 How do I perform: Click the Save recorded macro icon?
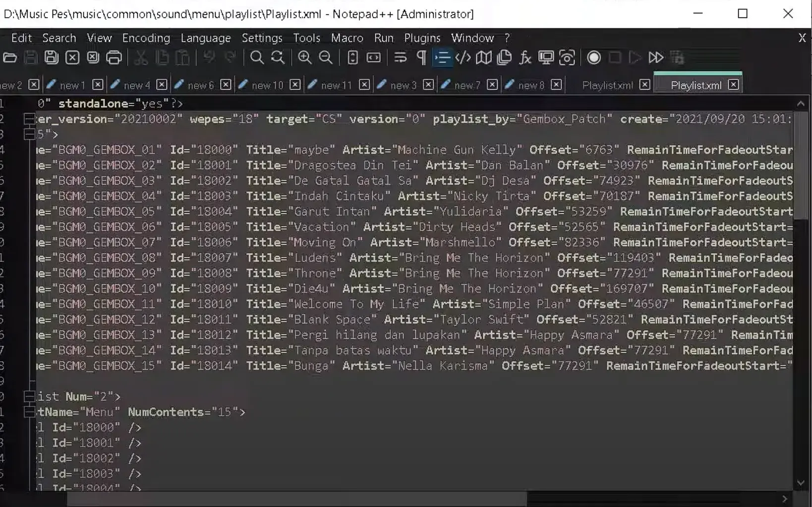click(x=677, y=58)
